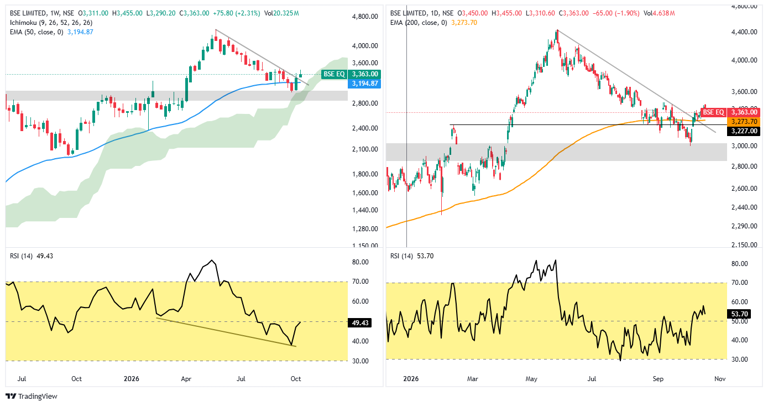Image resolution: width=768 pixels, height=406 pixels.
Task: Click the black 49.43 RSI value tag
Action: [360, 322]
